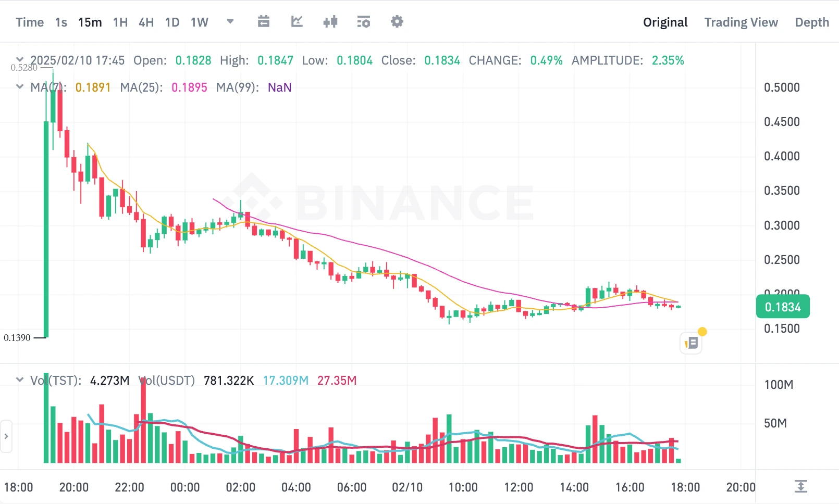Select the 1W interval

click(x=200, y=22)
